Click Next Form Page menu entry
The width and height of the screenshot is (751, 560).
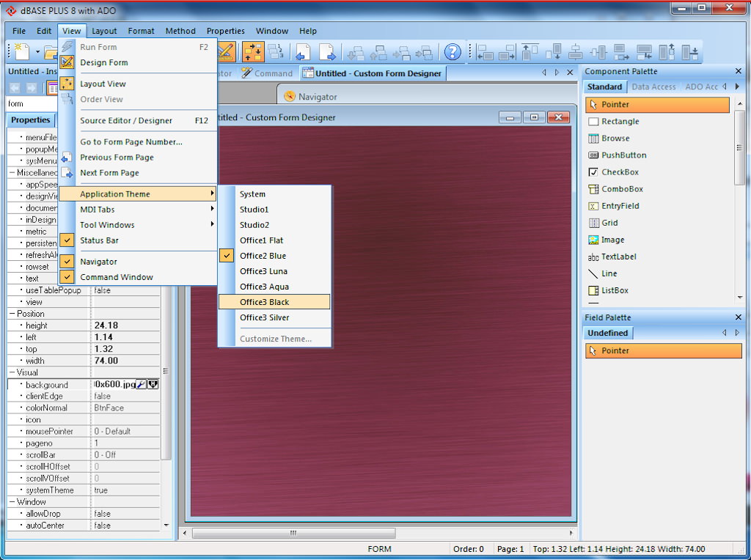point(137,173)
